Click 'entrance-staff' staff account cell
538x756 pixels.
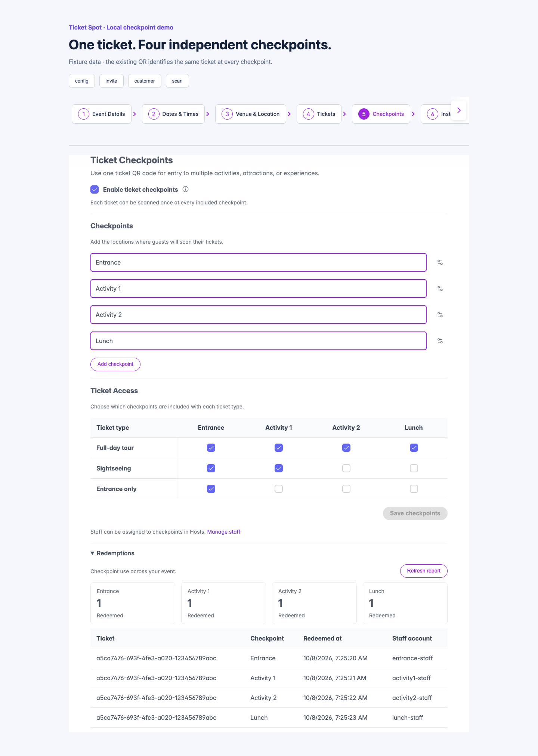[x=412, y=658]
